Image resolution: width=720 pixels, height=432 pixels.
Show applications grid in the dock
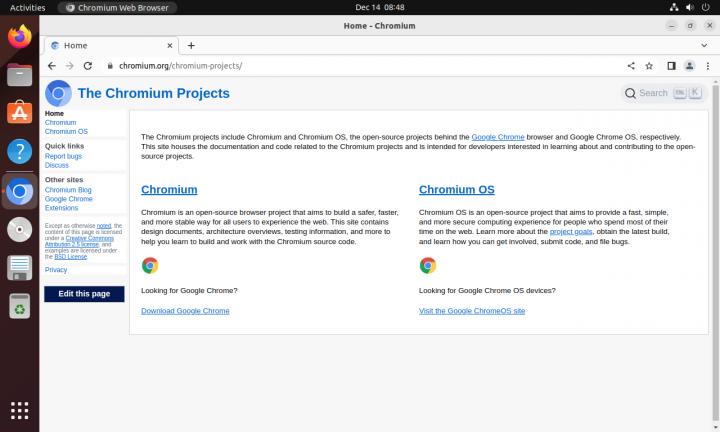[20, 410]
